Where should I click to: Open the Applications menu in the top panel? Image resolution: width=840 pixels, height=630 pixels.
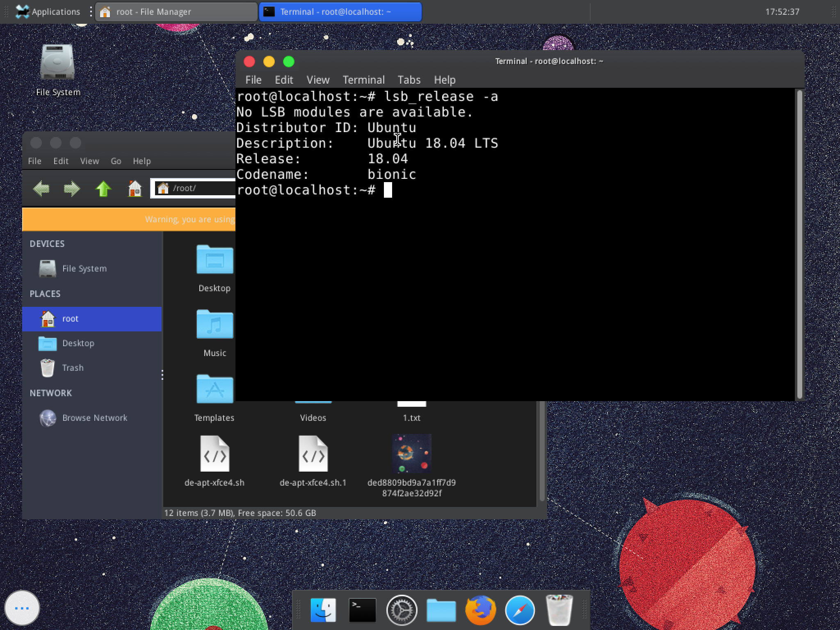48,12
